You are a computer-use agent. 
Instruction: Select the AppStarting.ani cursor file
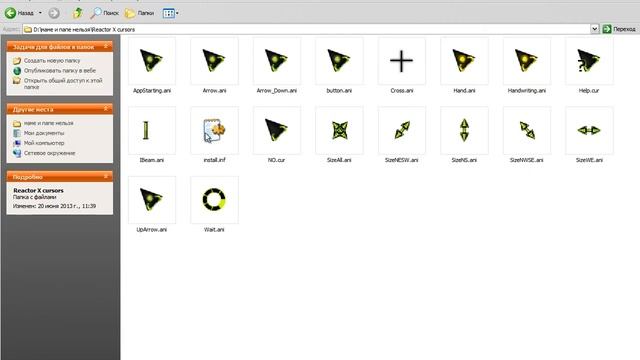[x=152, y=61]
